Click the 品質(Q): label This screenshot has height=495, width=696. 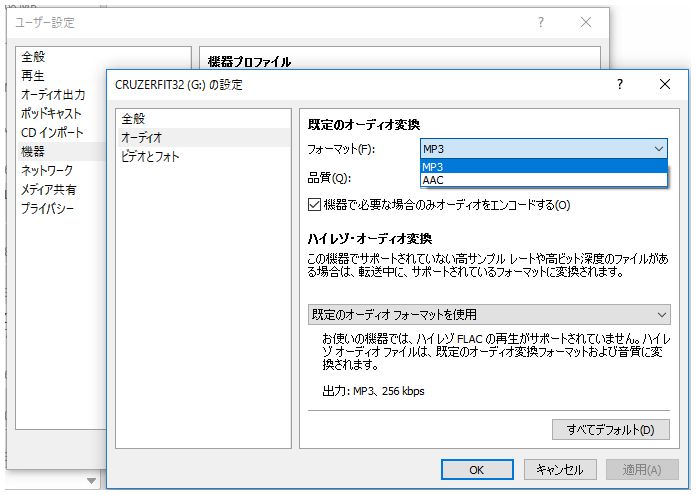point(329,178)
